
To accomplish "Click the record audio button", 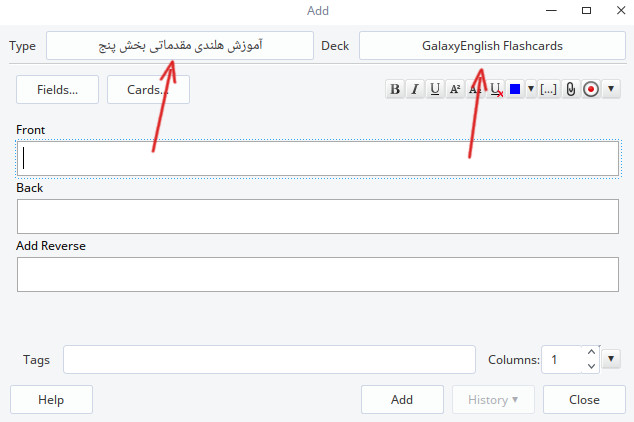I will click(x=591, y=89).
